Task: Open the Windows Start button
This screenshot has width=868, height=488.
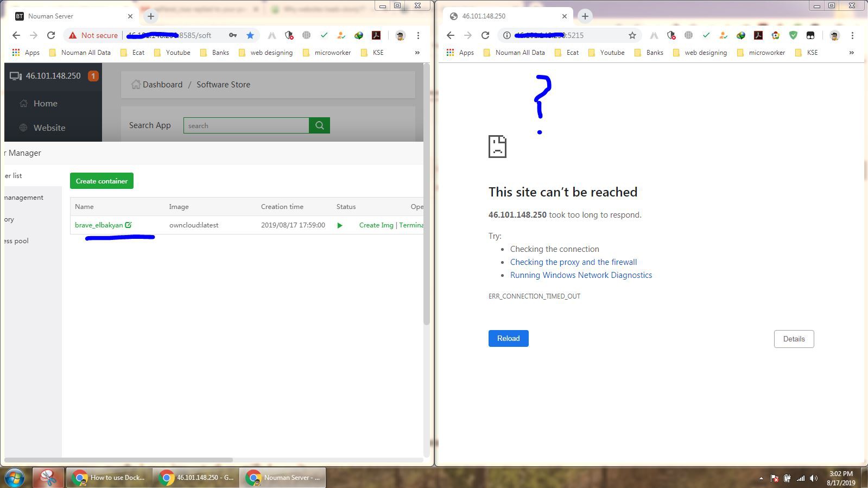Action: tap(15, 478)
